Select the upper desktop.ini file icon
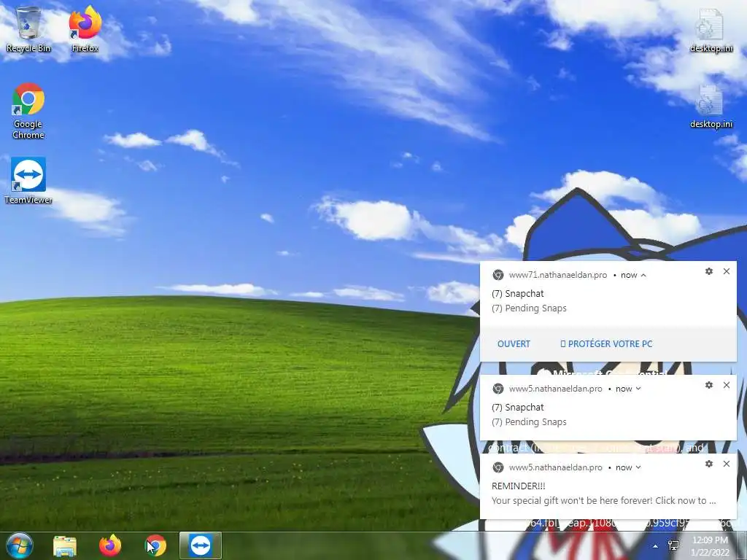This screenshot has height=560, width=747. tap(711, 31)
